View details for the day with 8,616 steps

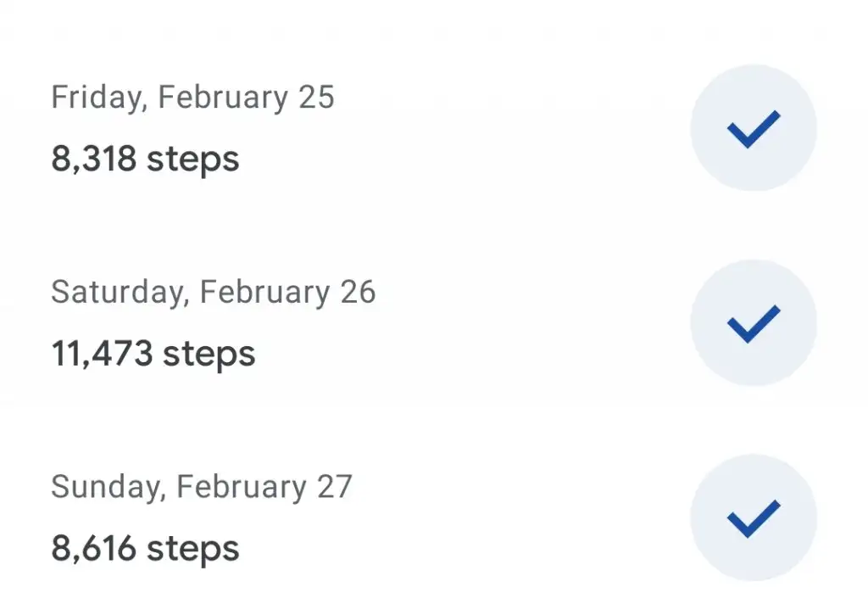point(434,518)
